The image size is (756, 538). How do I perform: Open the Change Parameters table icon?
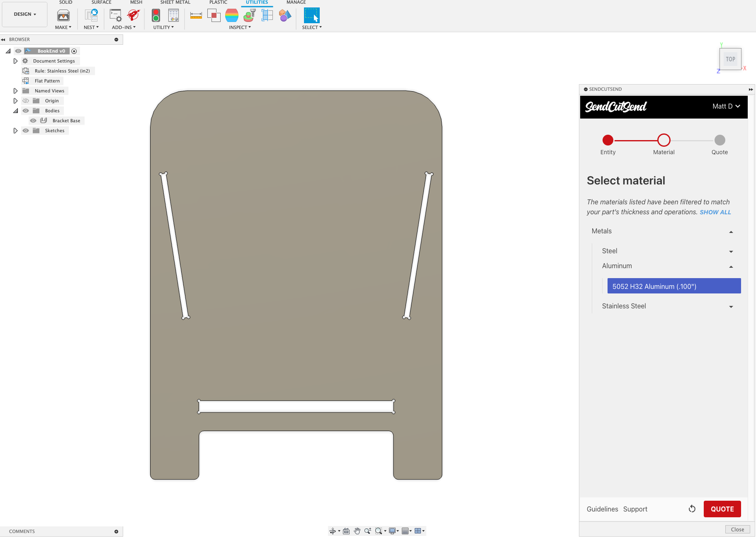click(x=174, y=16)
